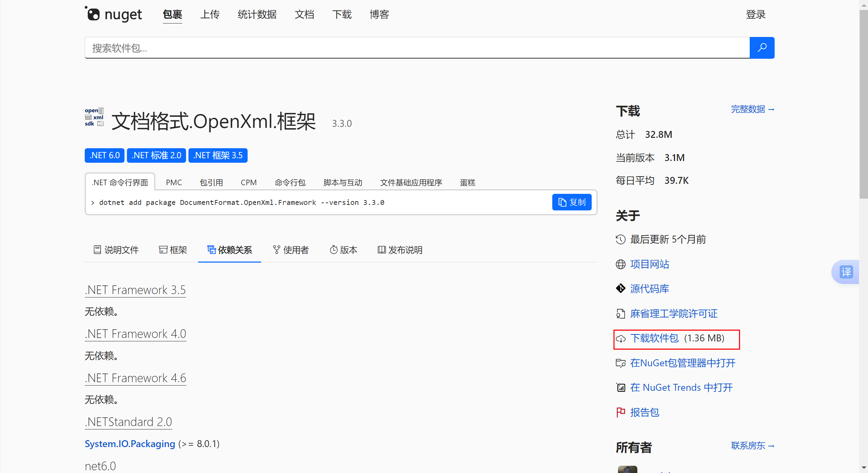
Task: Open the 版本 tab
Action: 343,250
